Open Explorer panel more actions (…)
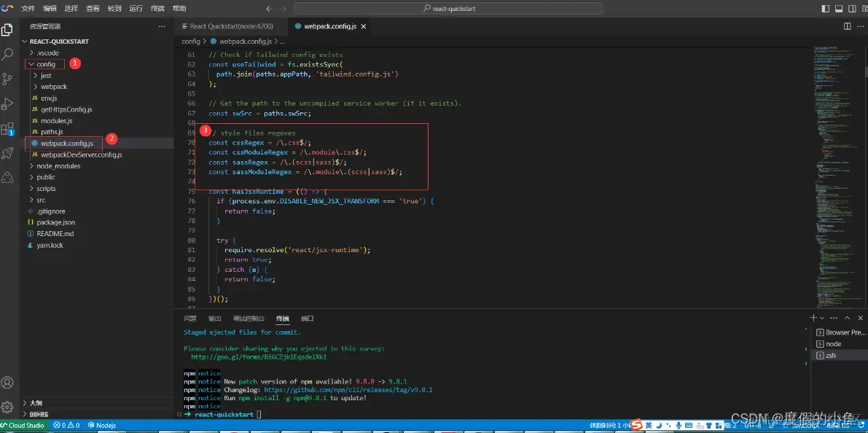868x433 pixels. [x=162, y=26]
